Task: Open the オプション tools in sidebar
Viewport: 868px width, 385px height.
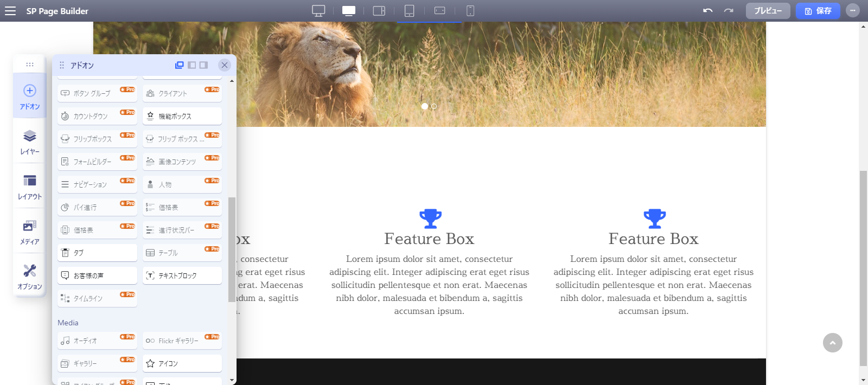Action: point(30,277)
